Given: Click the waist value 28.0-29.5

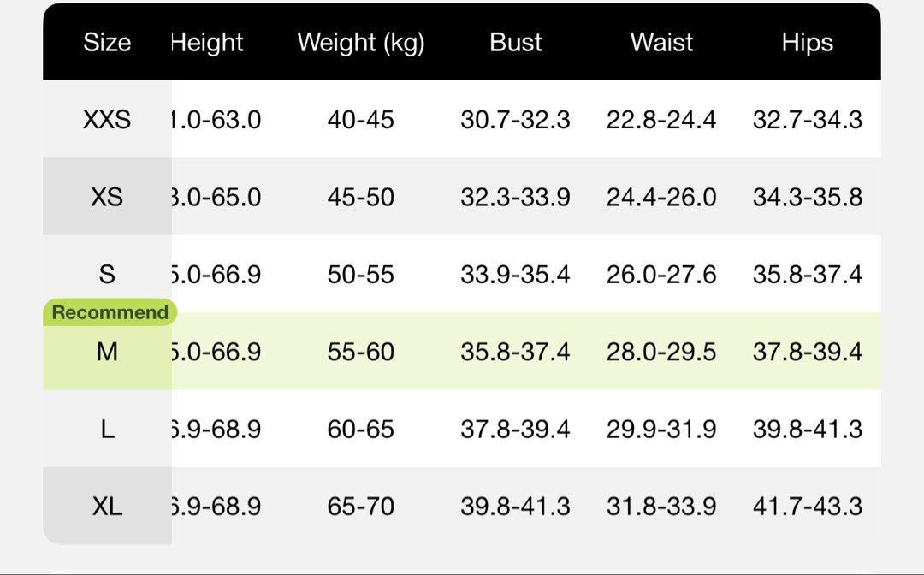Looking at the screenshot, I should pyautogui.click(x=661, y=352).
